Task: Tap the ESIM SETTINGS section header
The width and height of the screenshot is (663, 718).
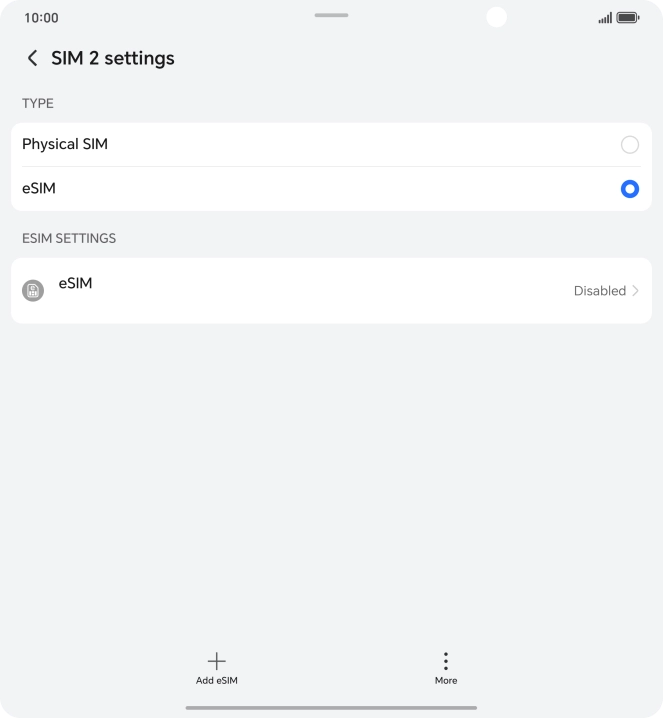Action: pos(69,238)
